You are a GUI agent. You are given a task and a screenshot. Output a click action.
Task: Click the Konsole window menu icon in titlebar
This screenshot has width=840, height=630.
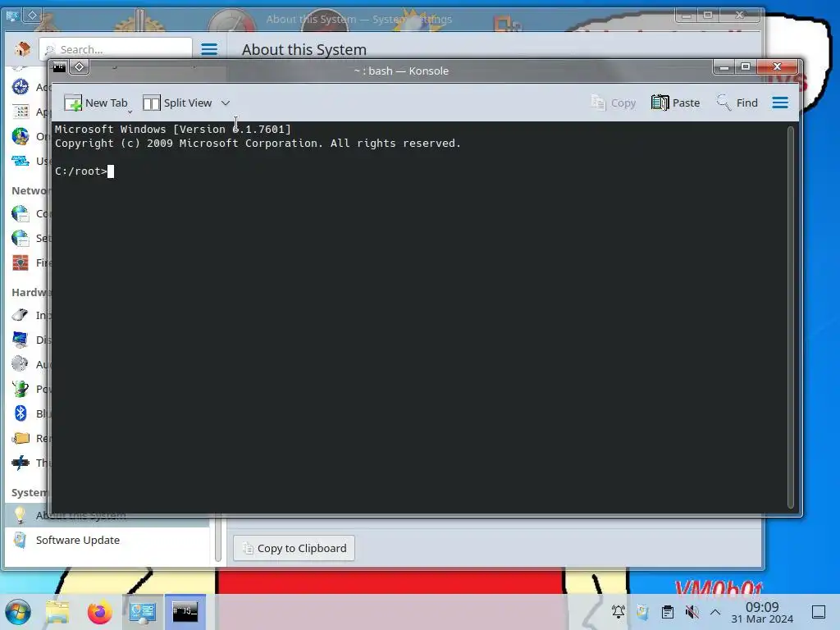click(x=59, y=67)
